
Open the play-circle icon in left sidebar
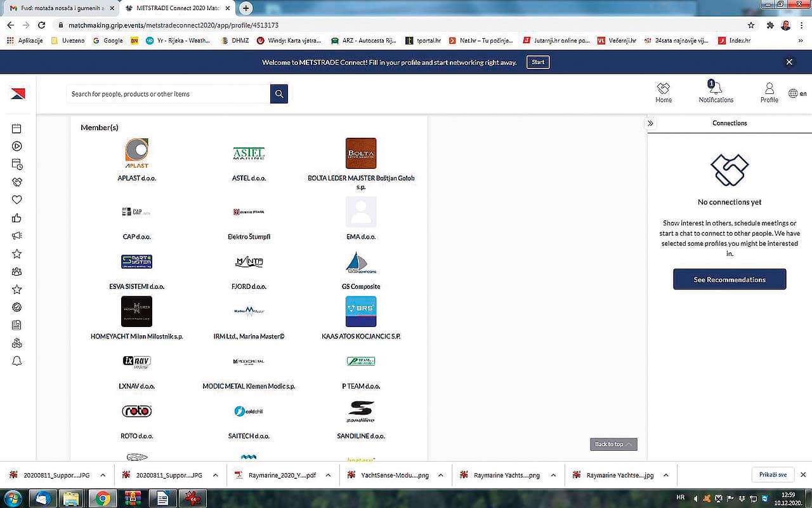(17, 146)
